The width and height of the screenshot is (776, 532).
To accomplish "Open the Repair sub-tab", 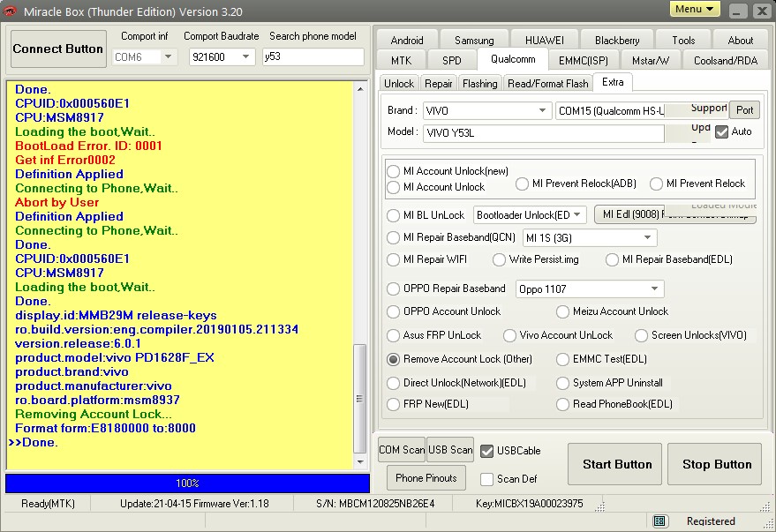I will coord(439,84).
